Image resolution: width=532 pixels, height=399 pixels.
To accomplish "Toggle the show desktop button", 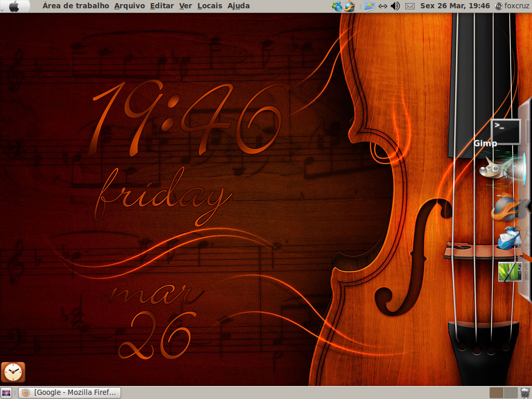I will coord(6,393).
